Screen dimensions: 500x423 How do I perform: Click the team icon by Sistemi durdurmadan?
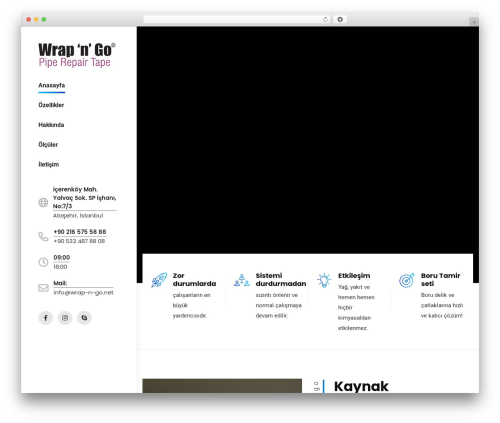point(242,280)
